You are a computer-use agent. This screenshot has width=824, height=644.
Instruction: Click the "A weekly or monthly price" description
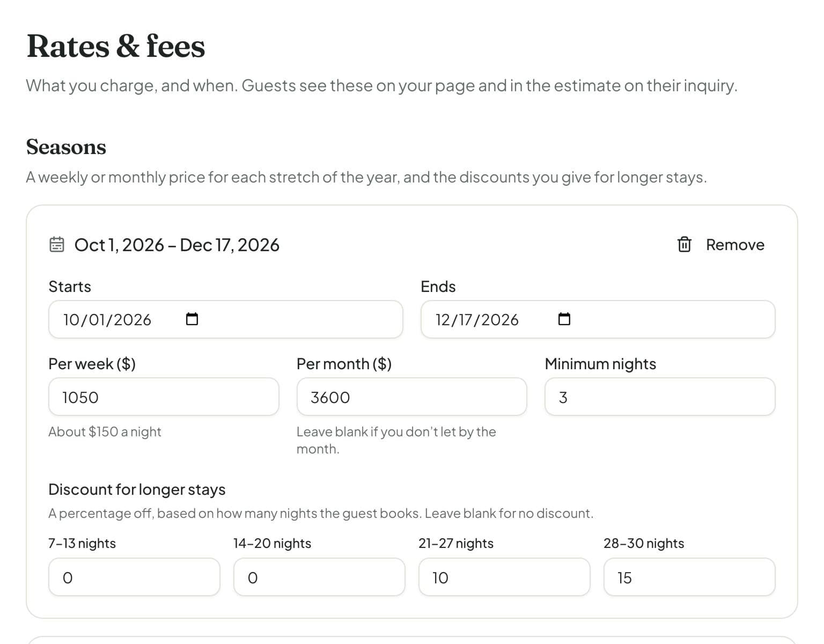coord(366,177)
